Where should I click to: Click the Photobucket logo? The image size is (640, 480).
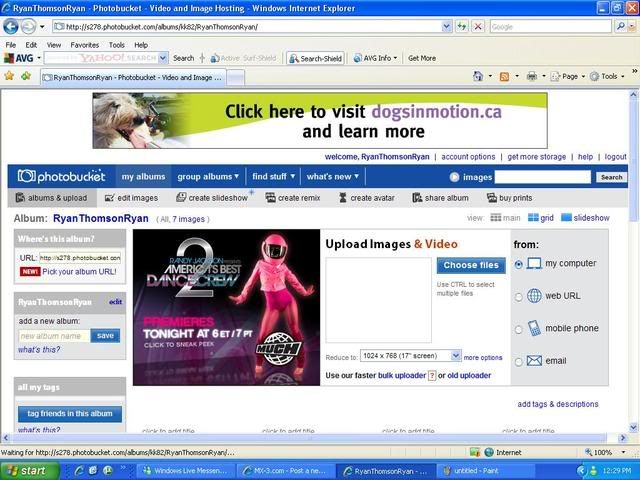click(x=61, y=176)
